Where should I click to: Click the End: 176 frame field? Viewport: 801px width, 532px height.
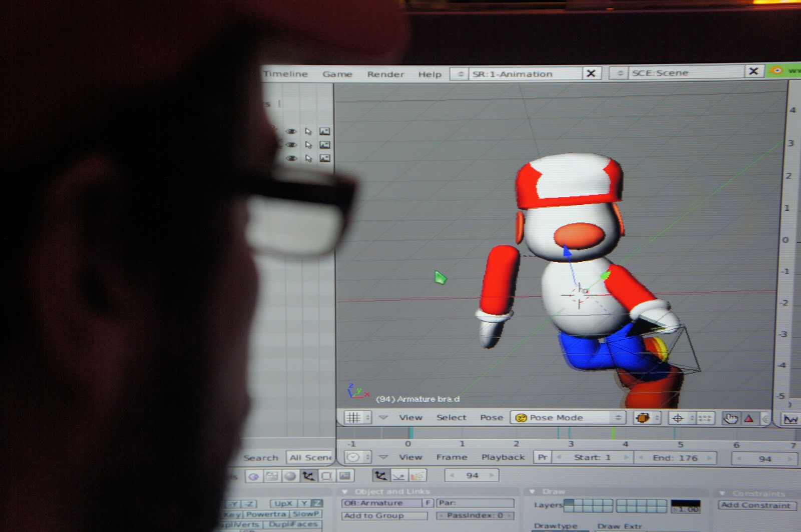(x=675, y=458)
